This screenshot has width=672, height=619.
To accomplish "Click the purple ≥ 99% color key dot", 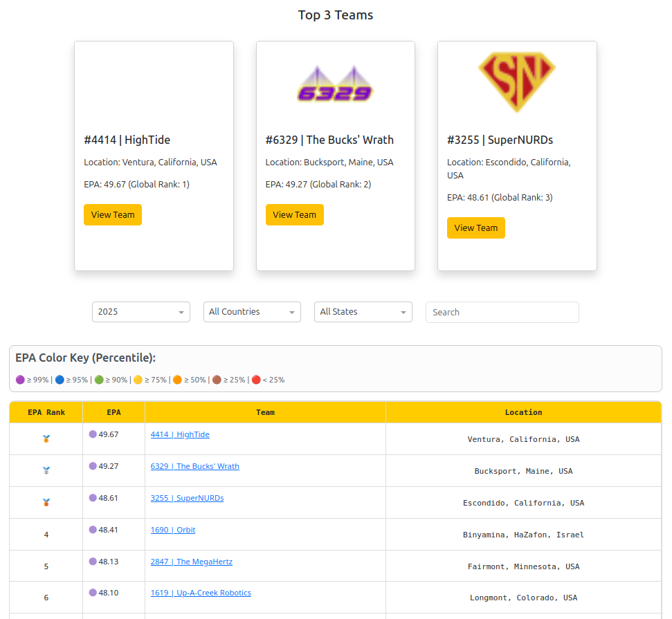I will (20, 380).
